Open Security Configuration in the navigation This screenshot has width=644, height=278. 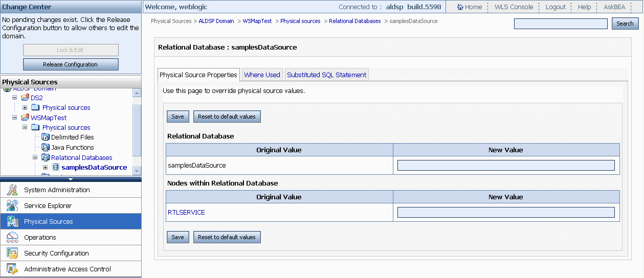click(x=71, y=253)
